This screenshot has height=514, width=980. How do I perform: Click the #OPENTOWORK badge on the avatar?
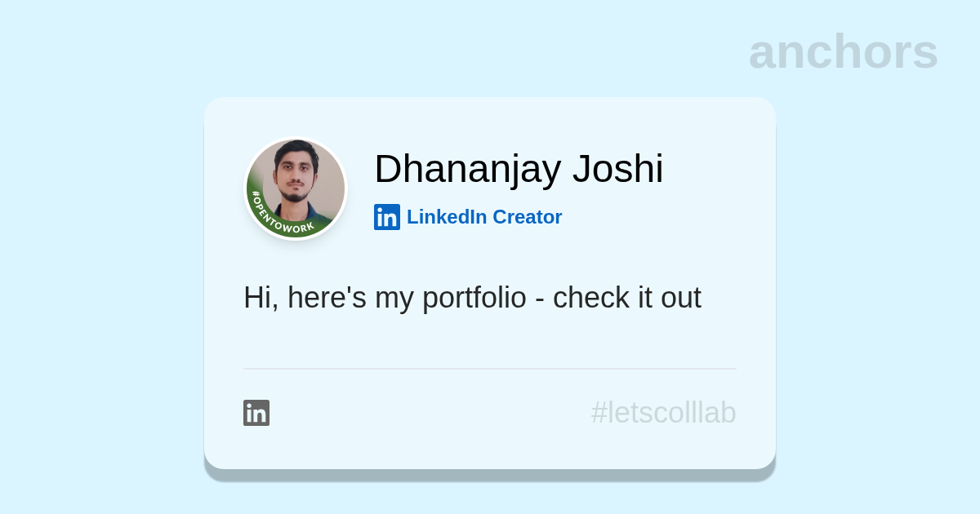click(x=274, y=219)
